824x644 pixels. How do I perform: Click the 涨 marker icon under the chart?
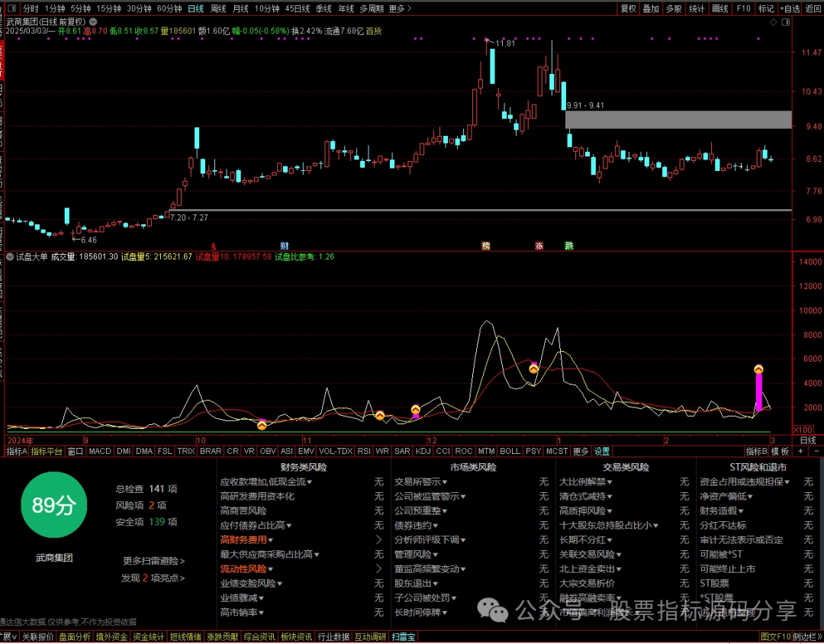pyautogui.click(x=539, y=246)
